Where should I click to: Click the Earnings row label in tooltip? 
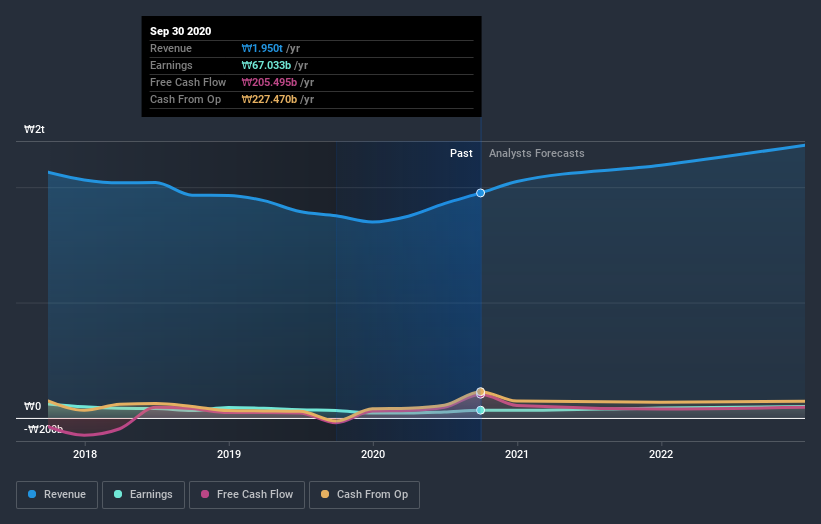(x=171, y=65)
